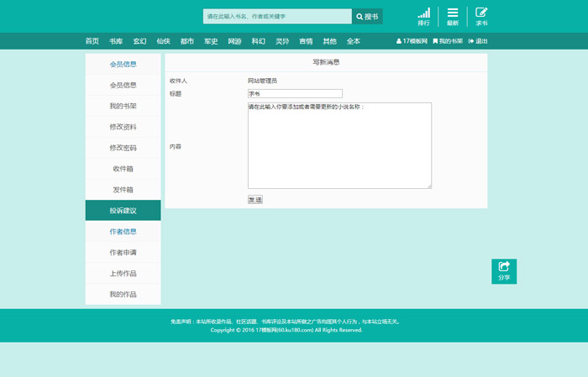Focus the book search input field
Image resolution: width=588 pixels, height=377 pixels.
tap(277, 17)
